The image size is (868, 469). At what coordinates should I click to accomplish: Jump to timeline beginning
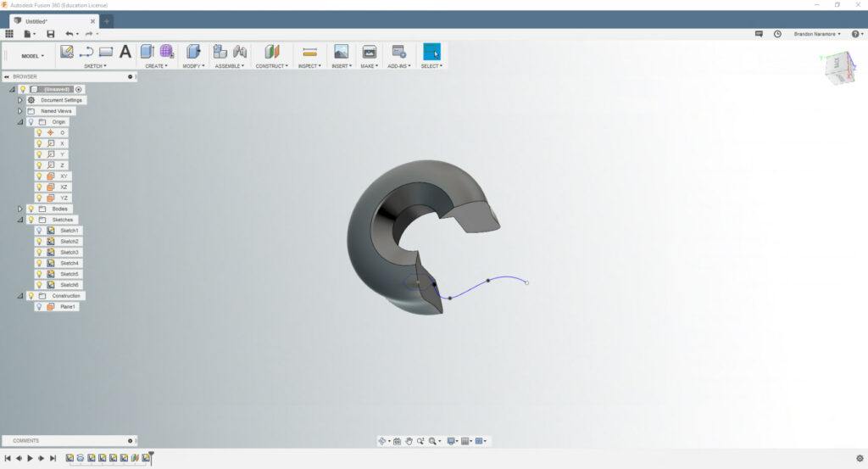point(7,458)
